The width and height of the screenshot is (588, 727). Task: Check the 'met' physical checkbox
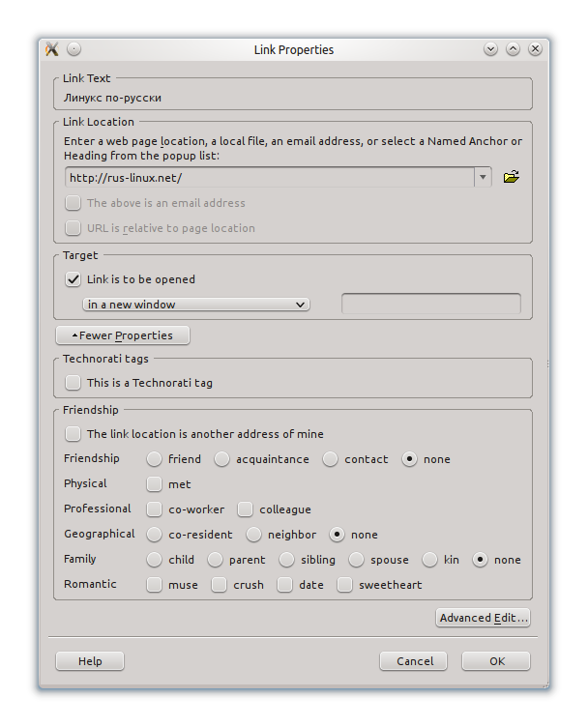click(155, 484)
